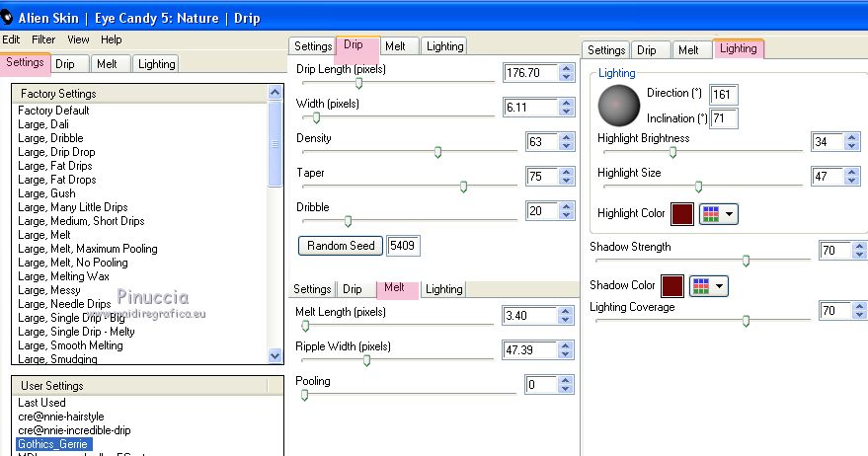Click the Highlight Size spinner arrows
This screenshot has height=456, width=868.
[x=852, y=176]
